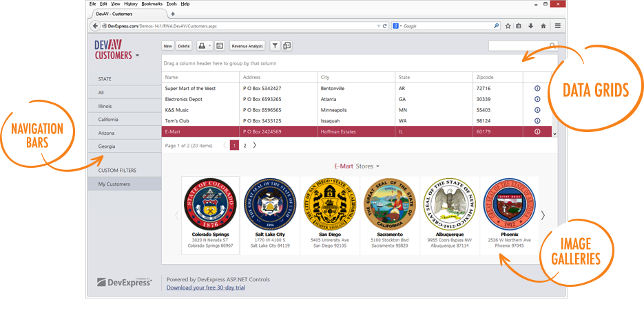The width and height of the screenshot is (644, 326).
Task: Go to previous grid page arrow
Action: pos(225,145)
